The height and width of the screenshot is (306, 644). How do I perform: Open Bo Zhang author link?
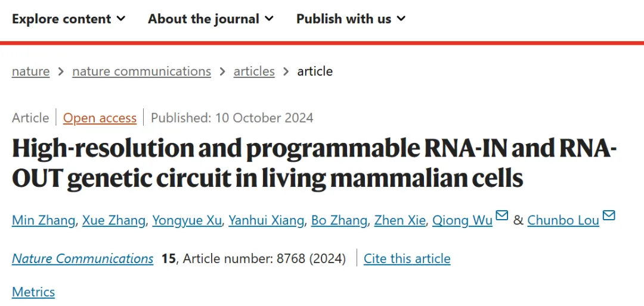coord(339,221)
